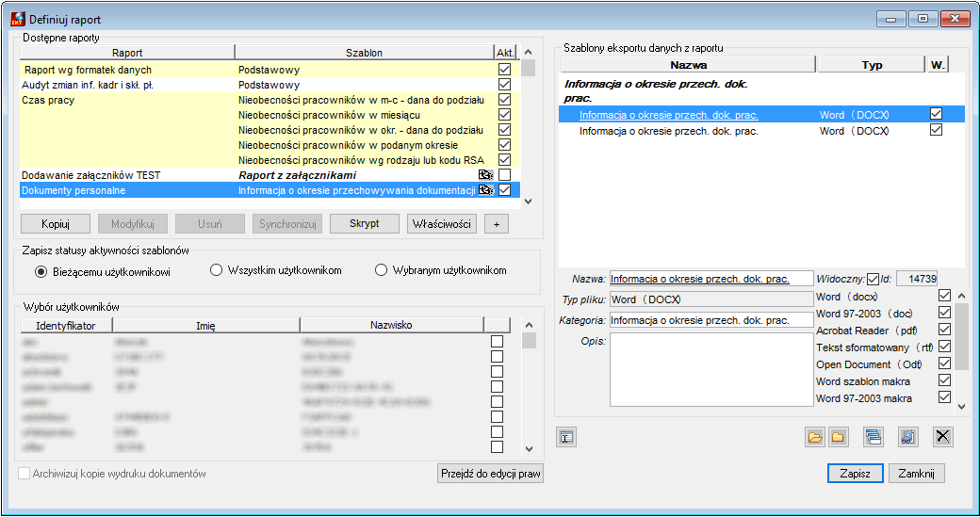The width and height of the screenshot is (980, 517).
Task: Click the Typ column header
Action: (872, 64)
